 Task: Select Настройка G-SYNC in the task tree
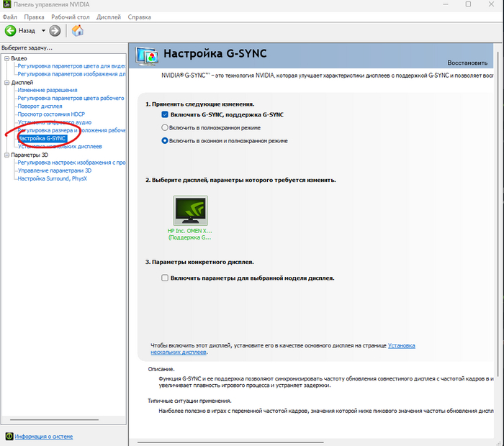(42, 138)
